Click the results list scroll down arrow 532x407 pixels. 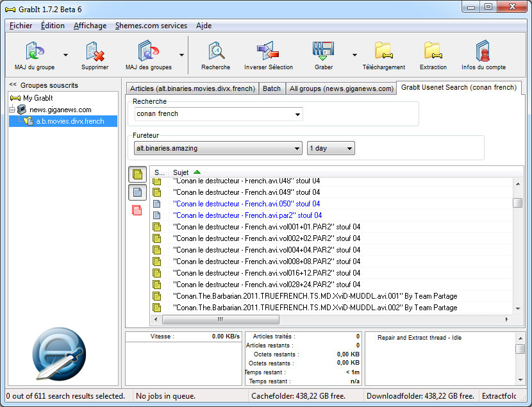[x=518, y=309]
